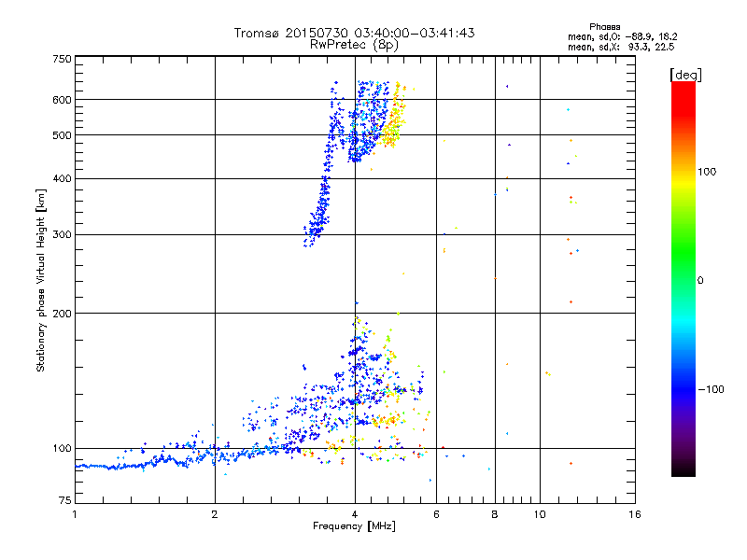Click the x-axis '2' tick label
Viewport: 747px width, 560px height.
tap(215, 514)
